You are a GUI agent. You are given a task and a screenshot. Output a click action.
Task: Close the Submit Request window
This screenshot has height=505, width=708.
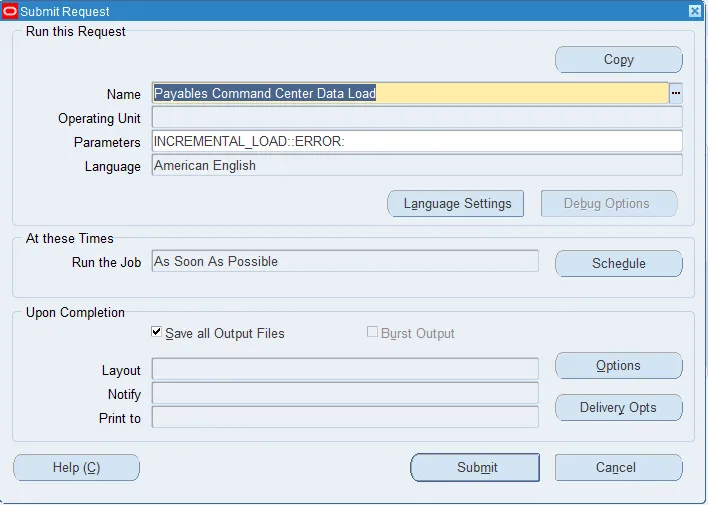694,11
